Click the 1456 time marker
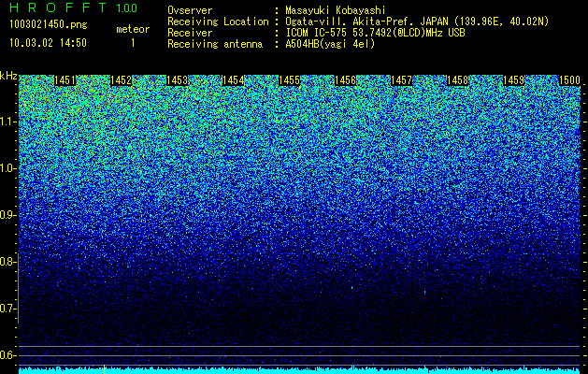This screenshot has height=374, width=588. coord(345,80)
